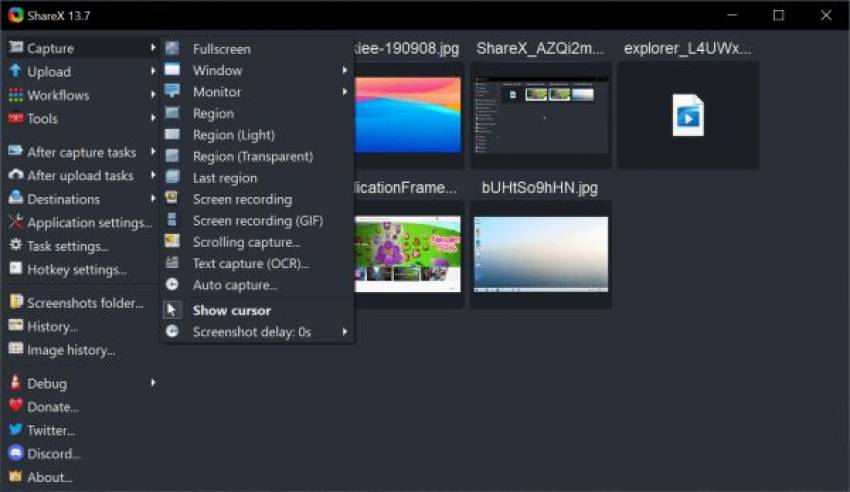Choose Region (Light) capture option
This screenshot has height=492, width=850.
pyautogui.click(x=257, y=134)
